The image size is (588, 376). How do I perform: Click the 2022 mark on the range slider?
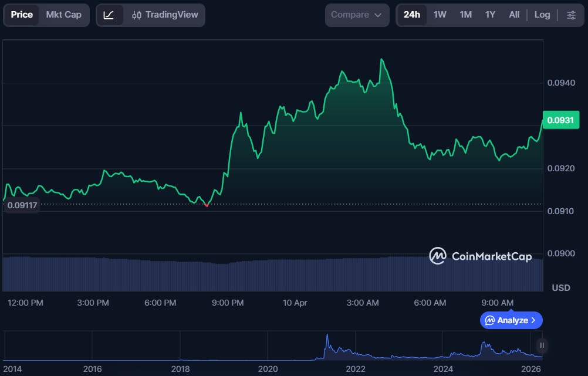[x=355, y=369]
